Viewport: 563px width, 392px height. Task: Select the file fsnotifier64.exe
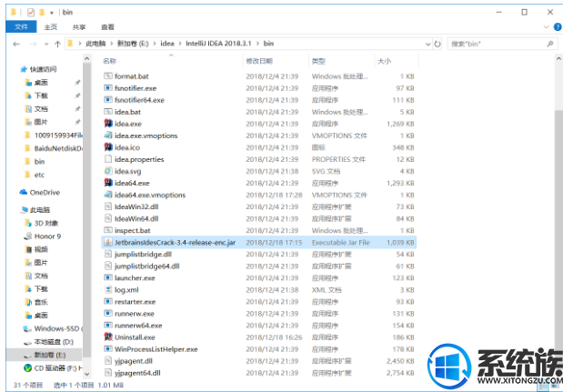(139, 100)
